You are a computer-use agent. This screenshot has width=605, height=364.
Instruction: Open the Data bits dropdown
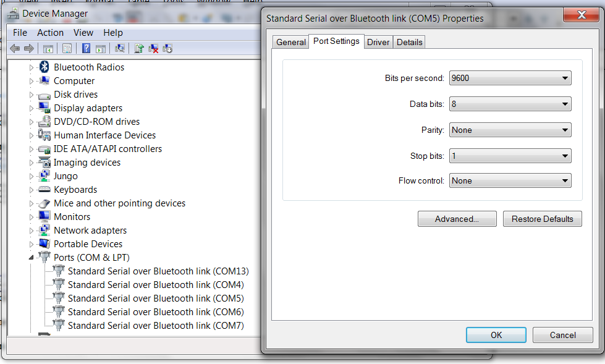[510, 104]
